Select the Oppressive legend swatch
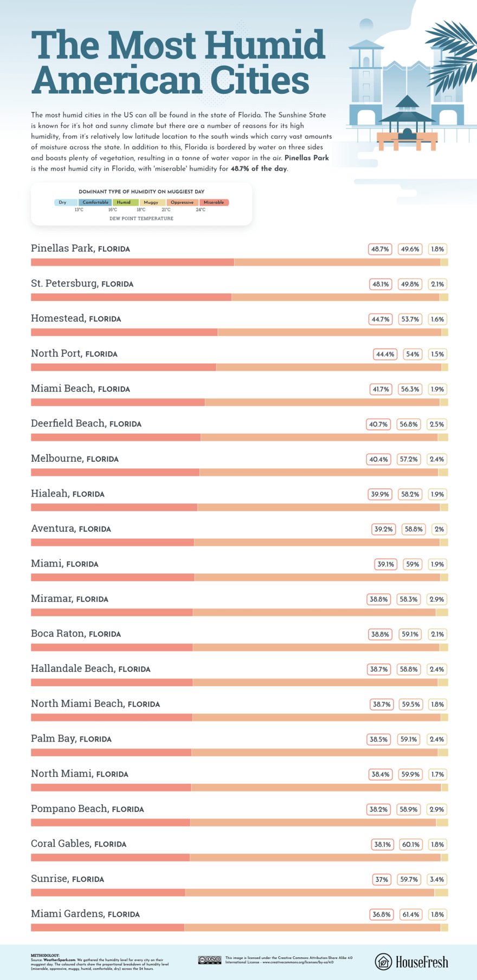The width and height of the screenshot is (477, 980). tap(182, 202)
